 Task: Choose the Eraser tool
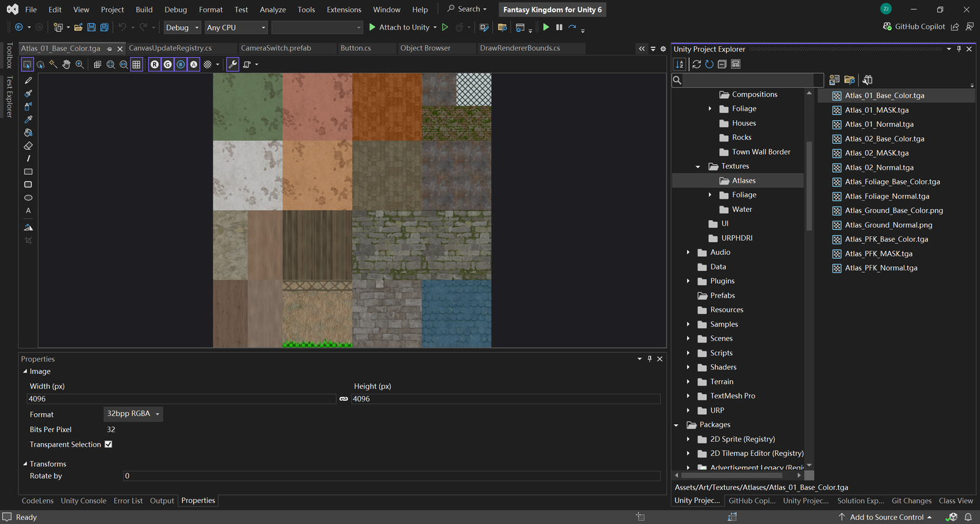pyautogui.click(x=28, y=146)
